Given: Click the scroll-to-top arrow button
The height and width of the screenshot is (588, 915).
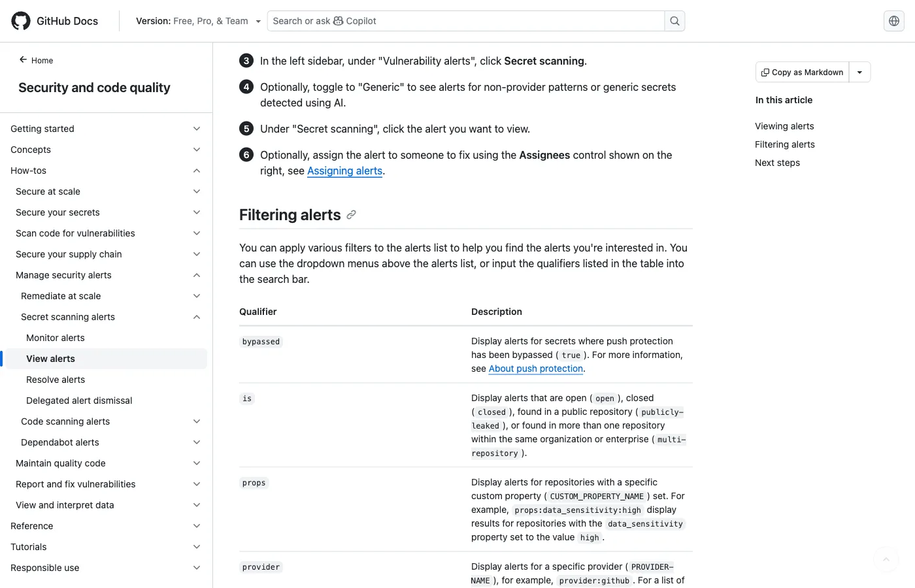Looking at the screenshot, I should tap(886, 559).
